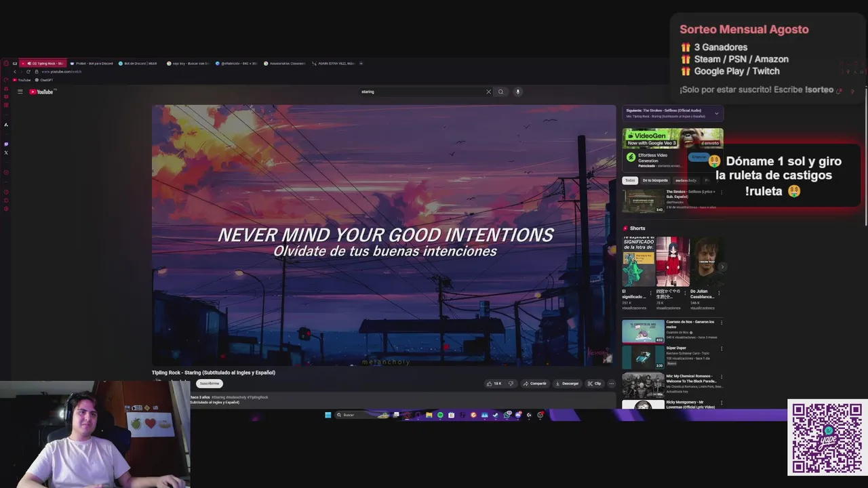
Task: Switch to 'saja boy' search tab
Action: [x=189, y=63]
